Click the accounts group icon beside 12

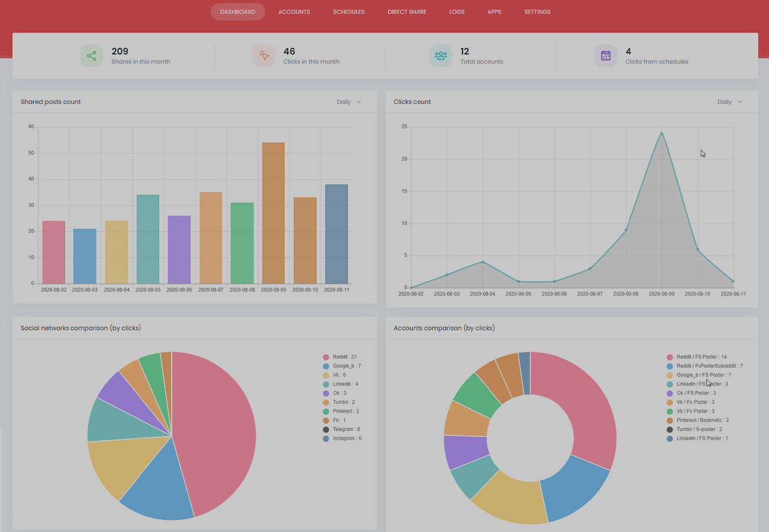[440, 55]
